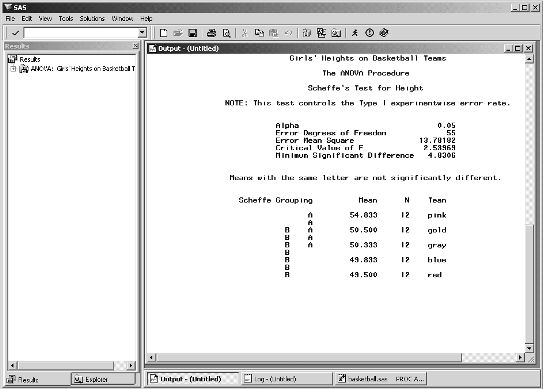Click the Open folder toolbar icon
Viewport: 543px width, 389px height.
(x=178, y=33)
